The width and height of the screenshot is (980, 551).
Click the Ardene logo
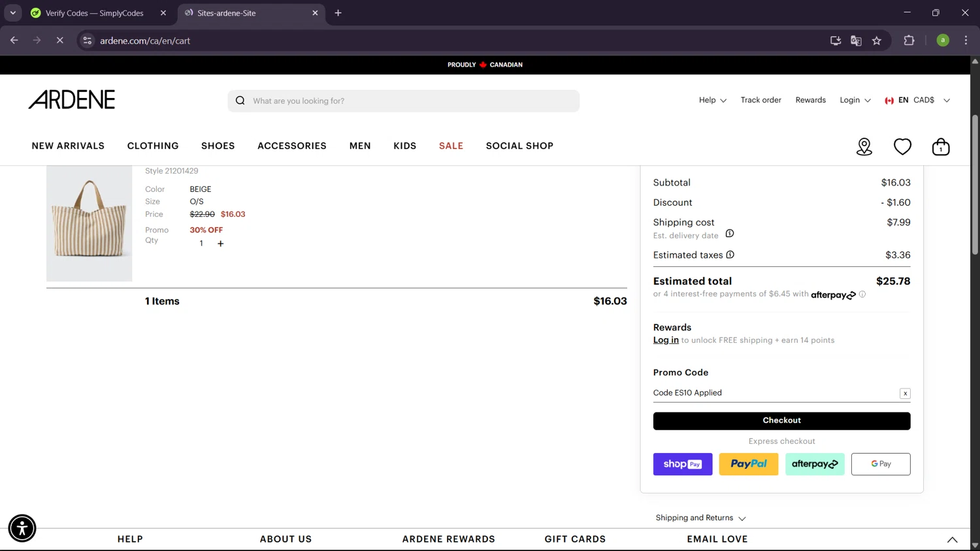click(72, 100)
